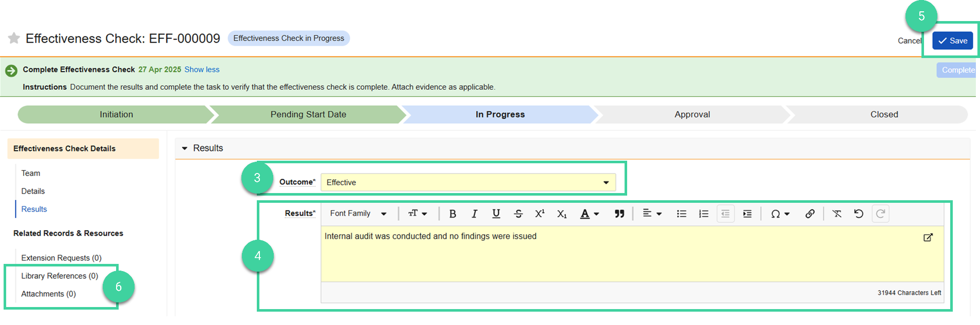Go to the Details section

(x=33, y=191)
